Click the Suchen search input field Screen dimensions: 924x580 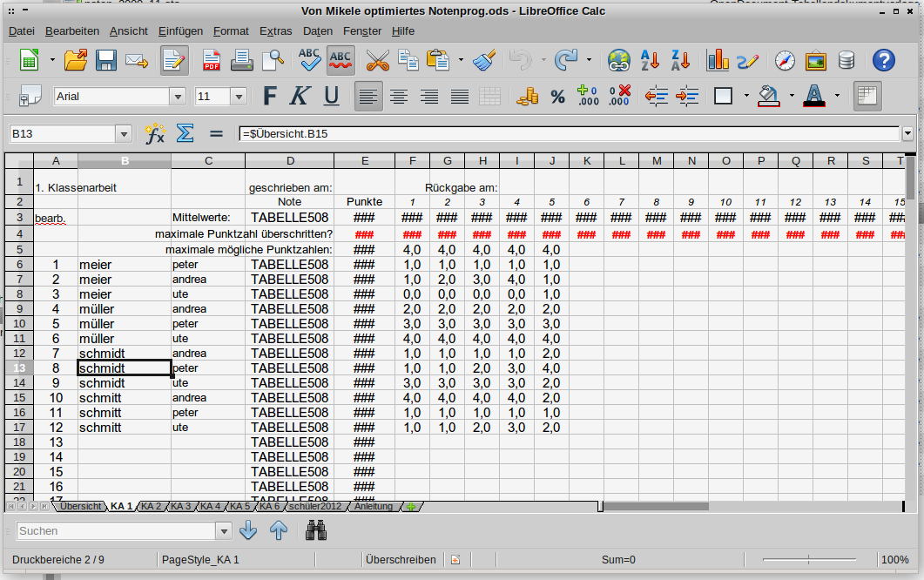pos(116,531)
